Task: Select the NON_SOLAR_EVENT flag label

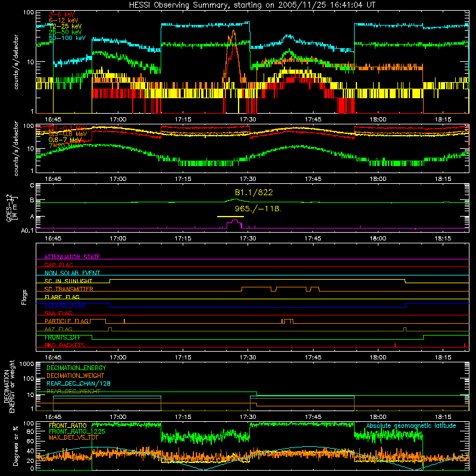Action: [x=72, y=273]
